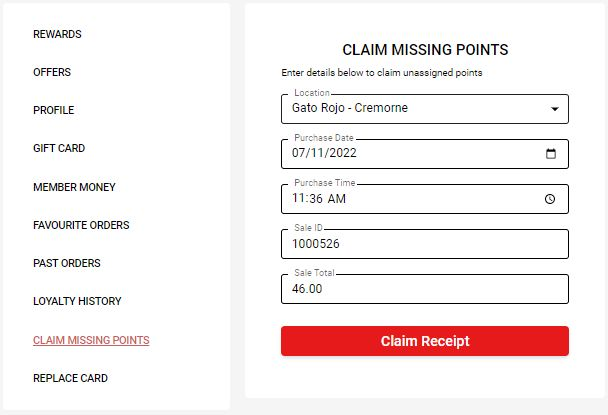Open the Purchase Date calendar picker icon
The image size is (608, 415).
point(551,154)
